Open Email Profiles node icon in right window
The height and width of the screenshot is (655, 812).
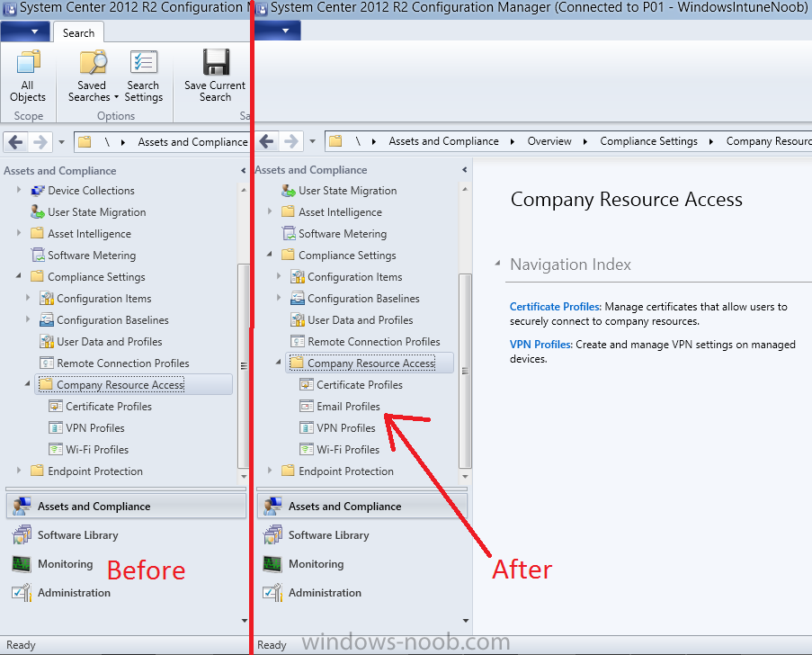point(307,407)
